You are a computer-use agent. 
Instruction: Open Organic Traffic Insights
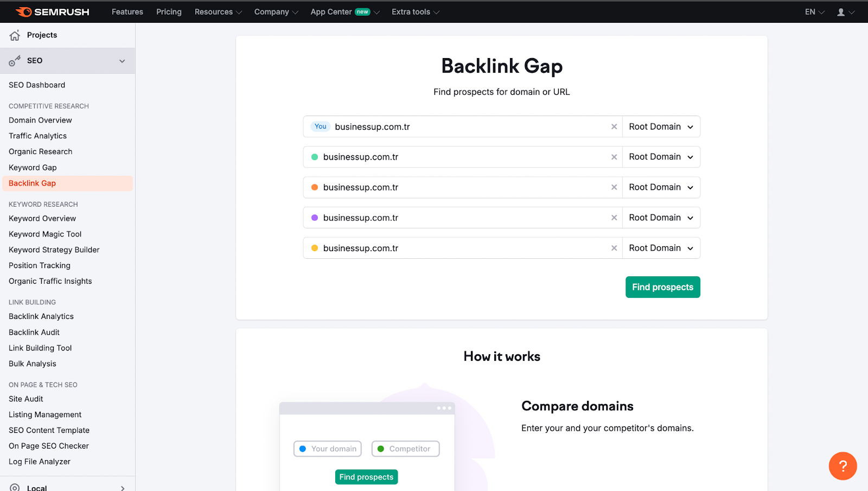(50, 282)
